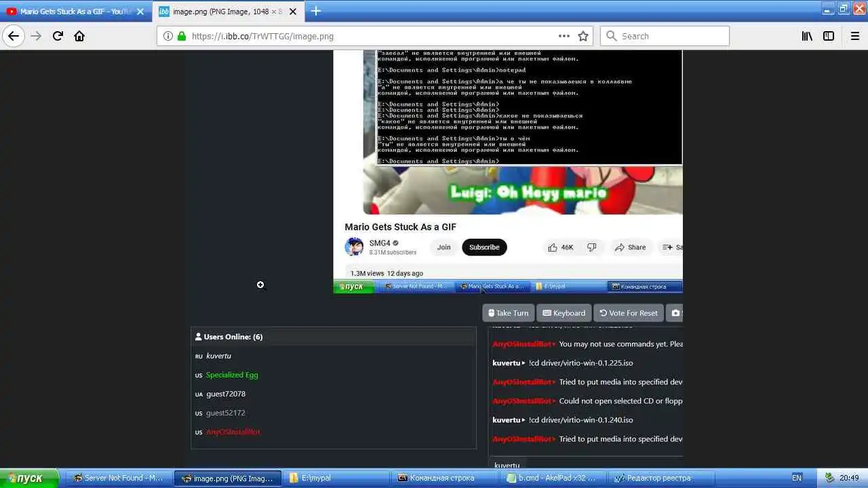868x488 pixels.
Task: Click the Take Turn button
Action: pos(508,313)
